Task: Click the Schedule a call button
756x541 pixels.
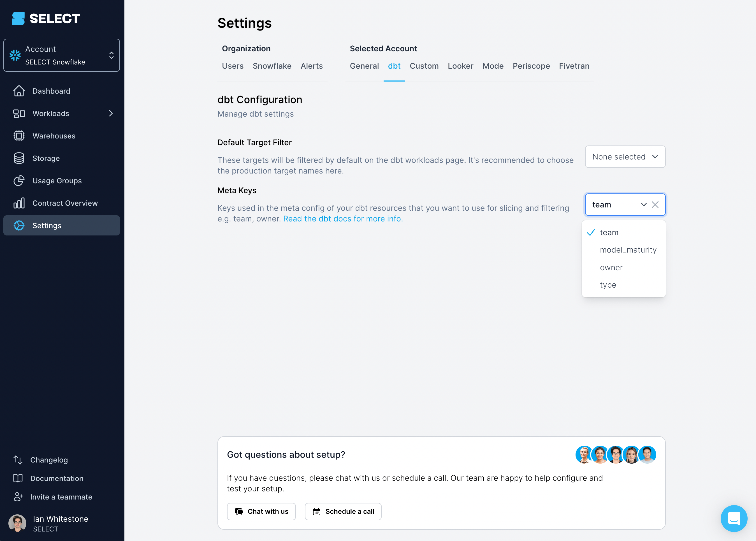Action: [x=343, y=511]
